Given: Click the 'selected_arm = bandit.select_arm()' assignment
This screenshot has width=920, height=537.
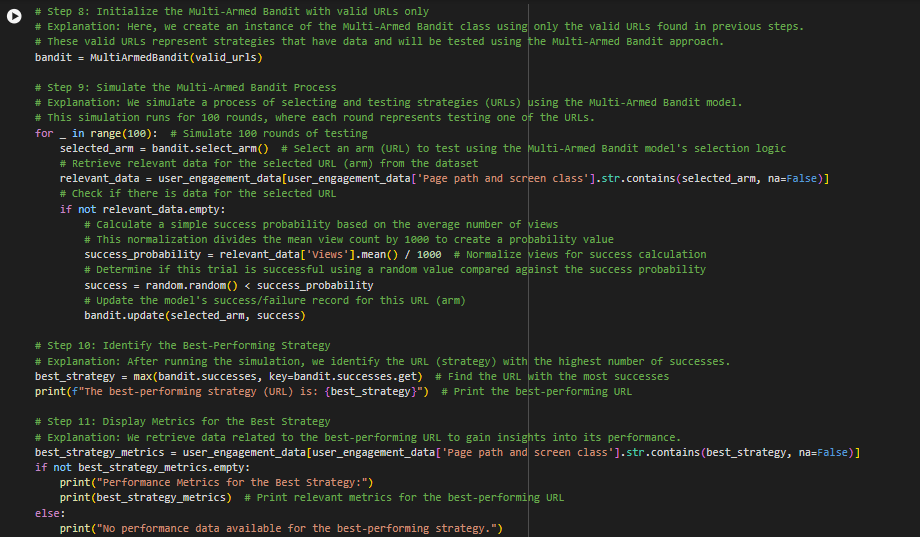Looking at the screenshot, I should tap(422, 148).
